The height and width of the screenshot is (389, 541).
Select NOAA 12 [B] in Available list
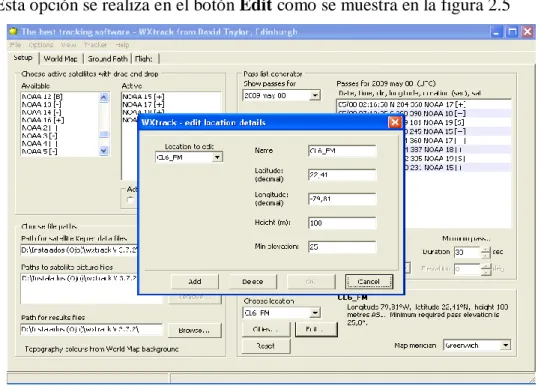point(42,96)
